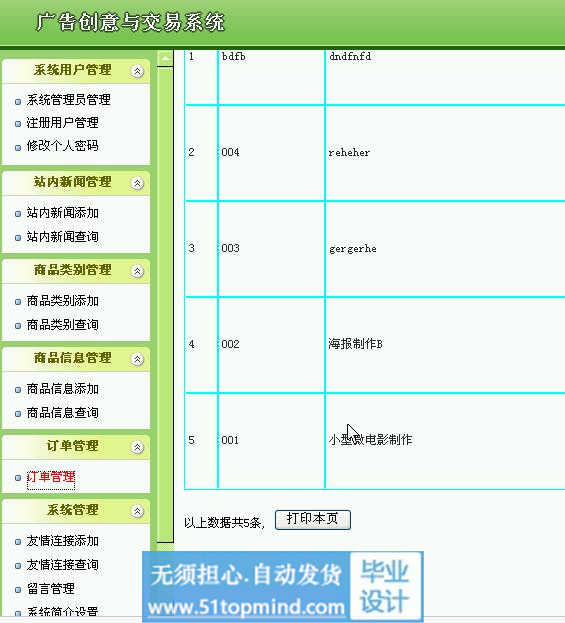This screenshot has height=623, width=565.
Task: Open 留言管理 sidebar entry
Action: click(x=50, y=589)
